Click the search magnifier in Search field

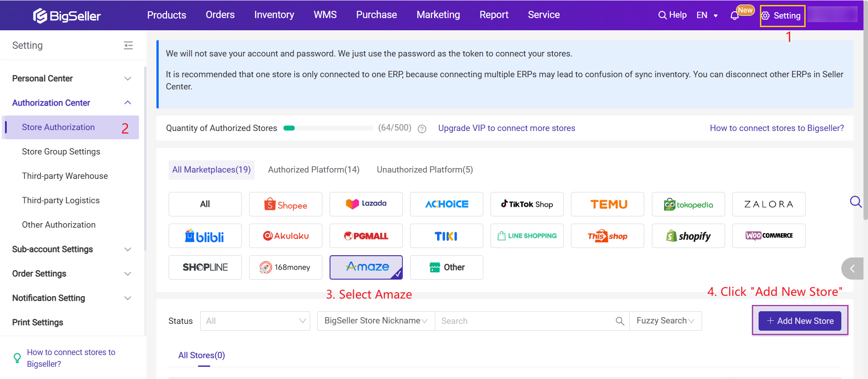pyautogui.click(x=620, y=321)
